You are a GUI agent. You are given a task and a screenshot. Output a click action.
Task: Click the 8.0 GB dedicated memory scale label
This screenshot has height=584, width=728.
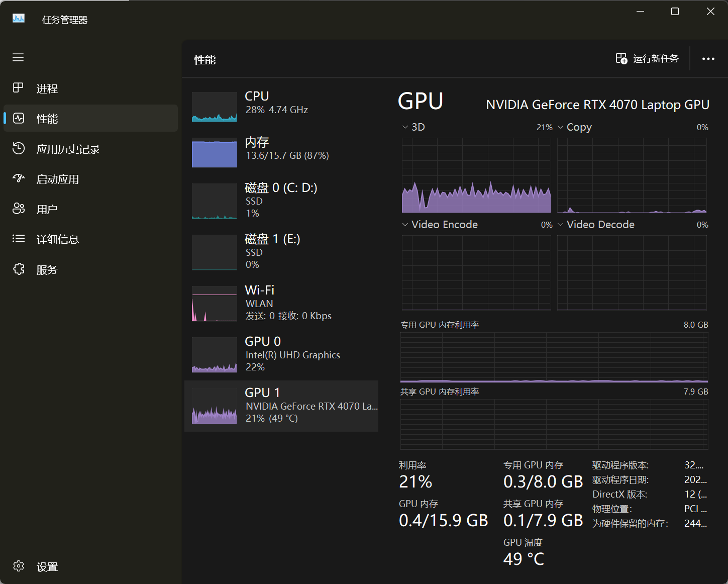[696, 325]
